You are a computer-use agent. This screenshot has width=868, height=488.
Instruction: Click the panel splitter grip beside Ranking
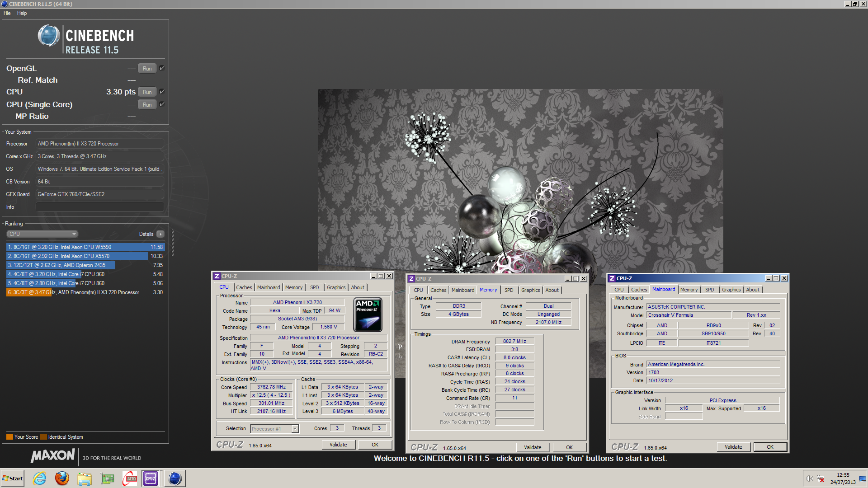click(x=173, y=243)
